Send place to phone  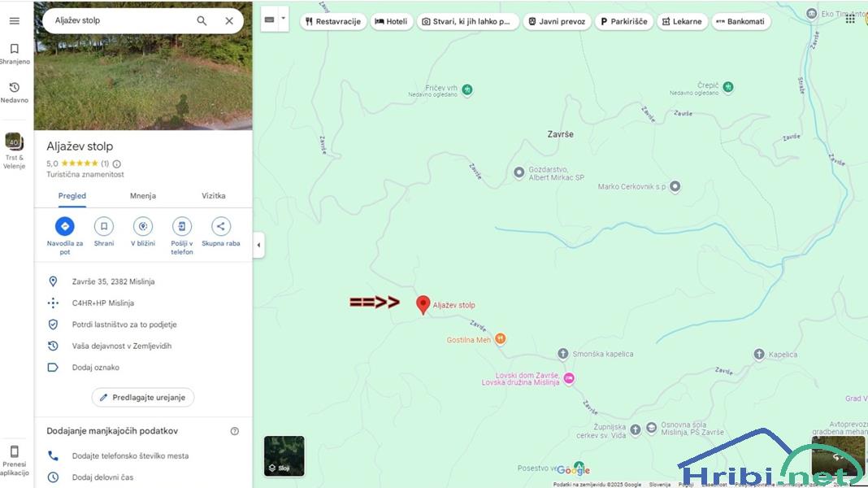click(181, 236)
